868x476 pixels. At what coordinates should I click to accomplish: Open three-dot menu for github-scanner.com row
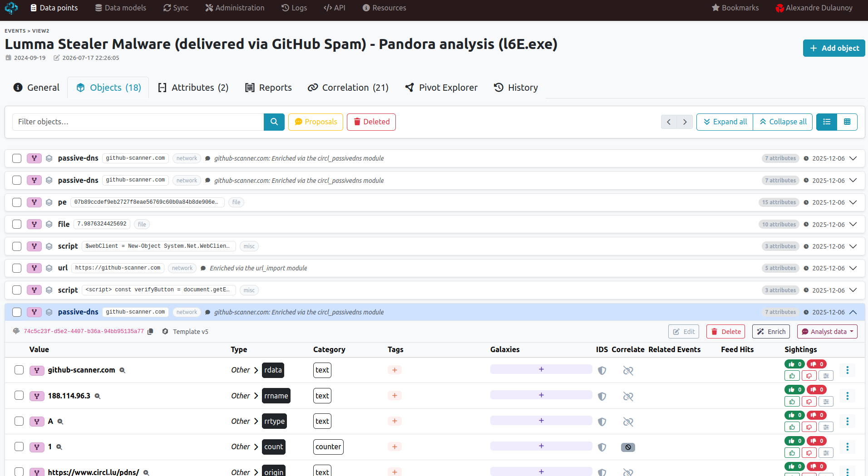pos(847,370)
